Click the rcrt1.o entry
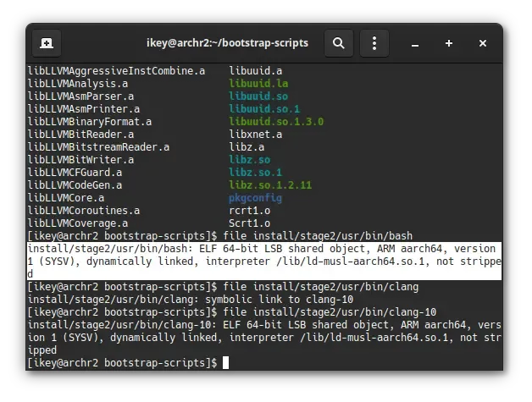 pyautogui.click(x=250, y=211)
